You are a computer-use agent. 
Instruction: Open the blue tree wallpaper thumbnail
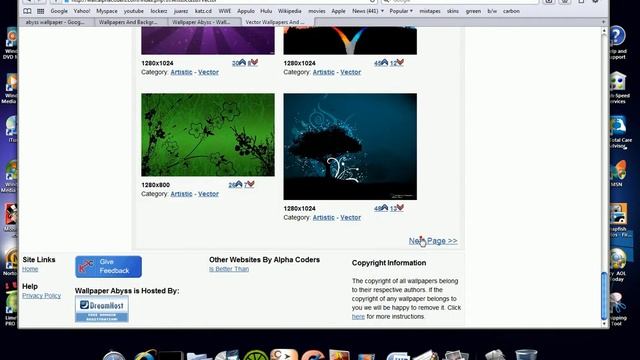[x=350, y=147]
